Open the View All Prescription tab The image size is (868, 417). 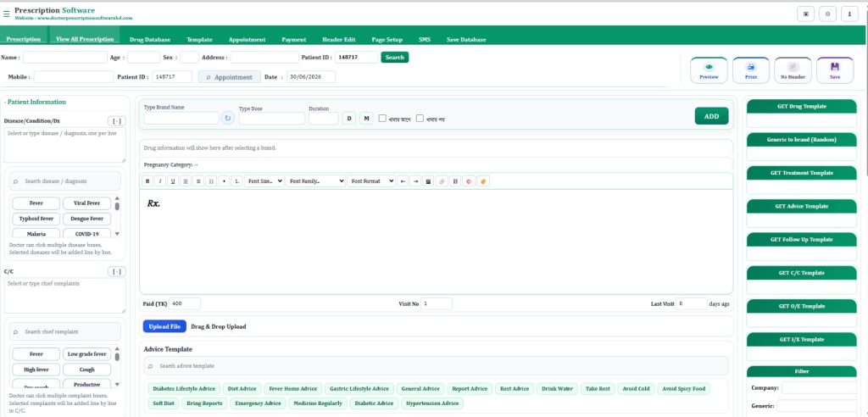pyautogui.click(x=85, y=39)
